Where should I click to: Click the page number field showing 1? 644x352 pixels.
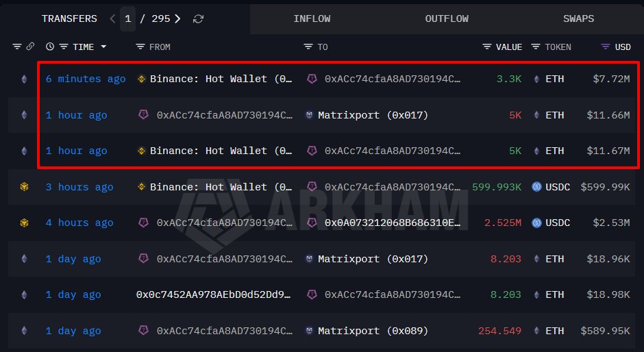coord(127,19)
